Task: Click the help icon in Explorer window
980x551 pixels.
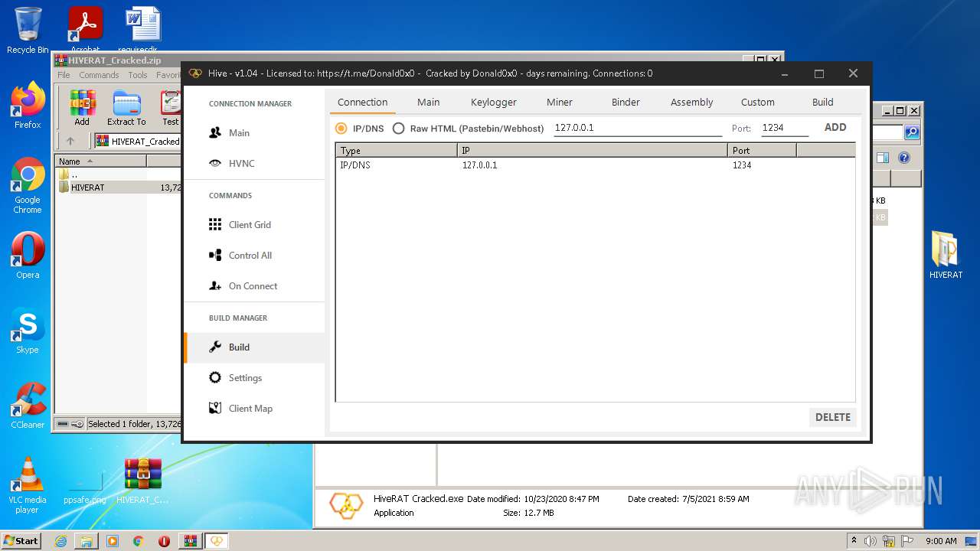Action: (903, 158)
